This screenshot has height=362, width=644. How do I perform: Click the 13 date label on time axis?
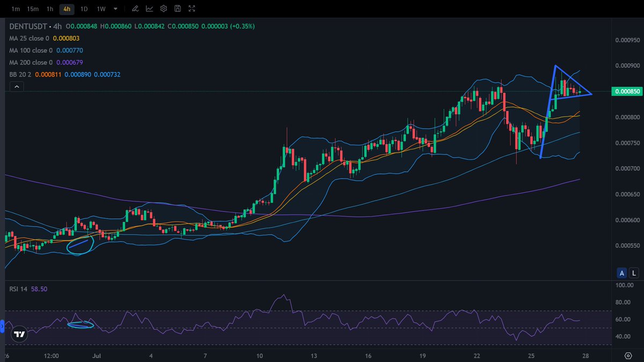314,356
